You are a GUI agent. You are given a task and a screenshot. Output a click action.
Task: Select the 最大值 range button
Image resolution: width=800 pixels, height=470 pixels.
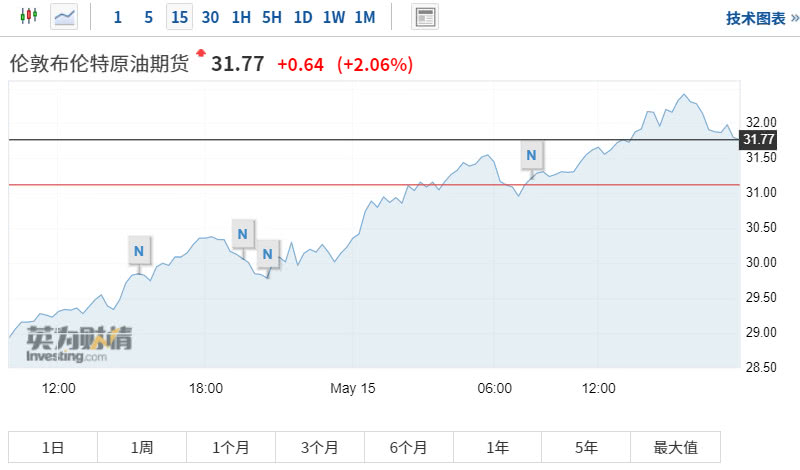(x=675, y=448)
